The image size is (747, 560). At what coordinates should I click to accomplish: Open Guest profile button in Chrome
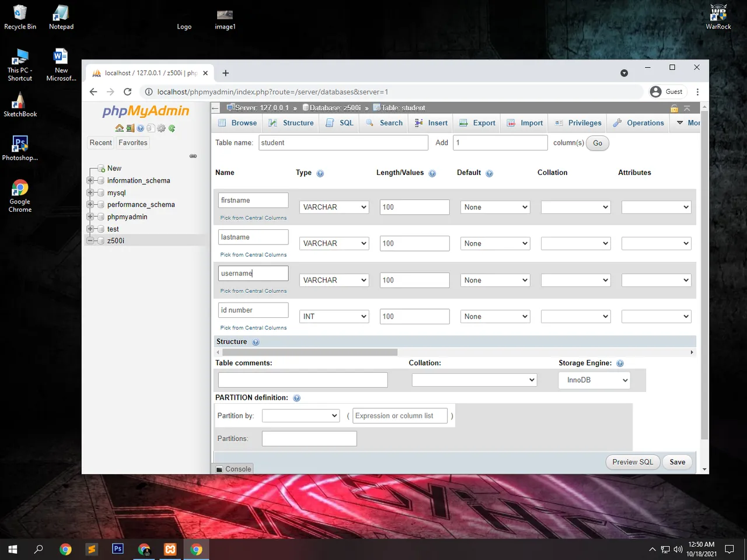(x=666, y=92)
